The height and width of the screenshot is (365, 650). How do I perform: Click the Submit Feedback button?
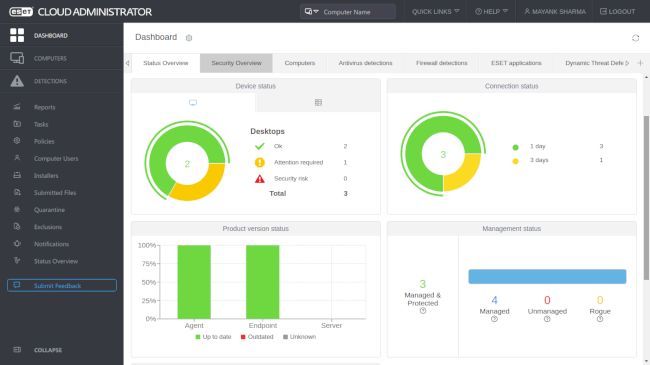(x=62, y=285)
